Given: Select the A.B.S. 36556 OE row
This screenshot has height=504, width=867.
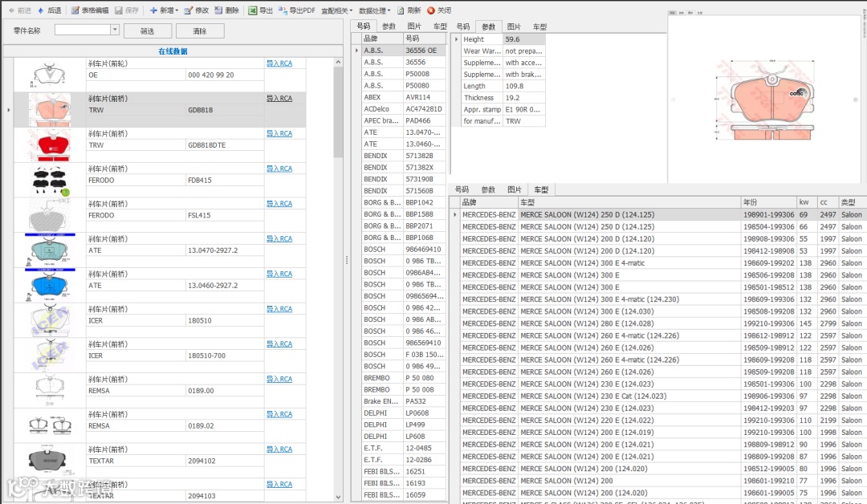Looking at the screenshot, I should (x=404, y=51).
